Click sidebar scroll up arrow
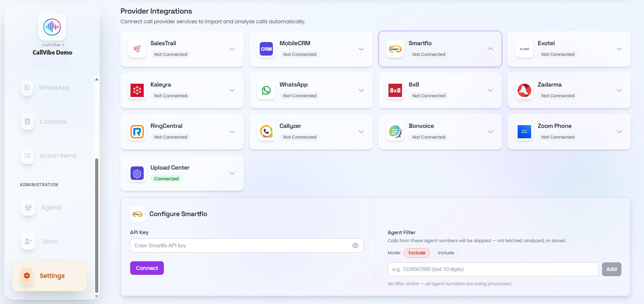The image size is (644, 304). coord(97,80)
